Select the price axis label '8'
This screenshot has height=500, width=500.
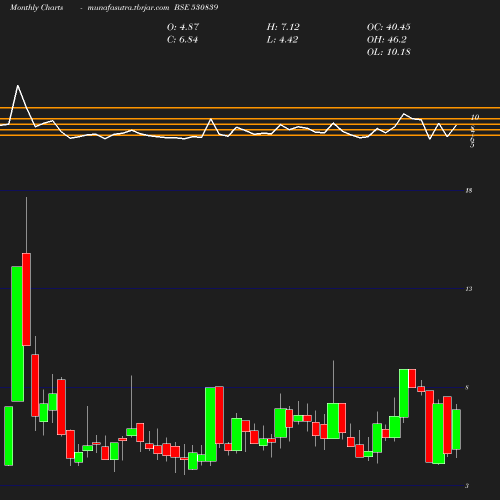pyautogui.click(x=467, y=387)
